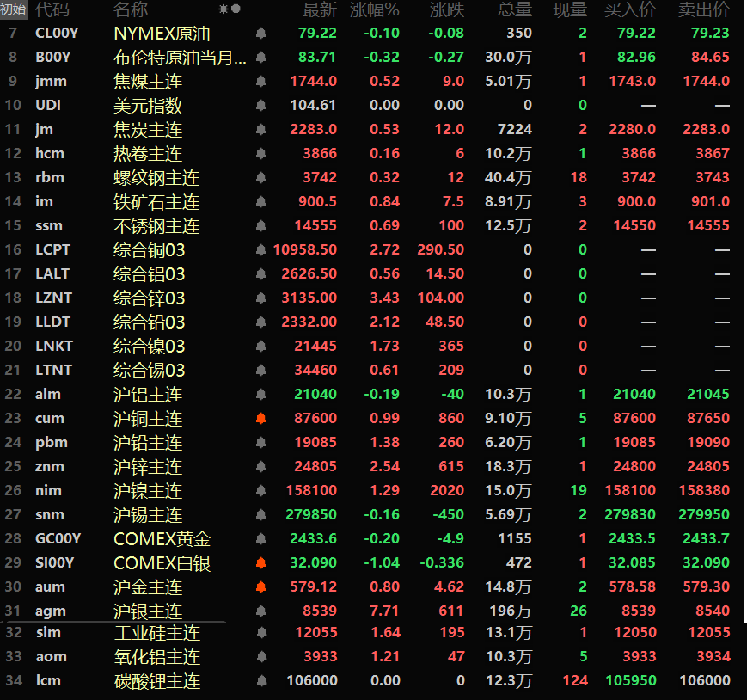Sort by 涨跌 column header
This screenshot has height=700, width=747.
[447, 9]
